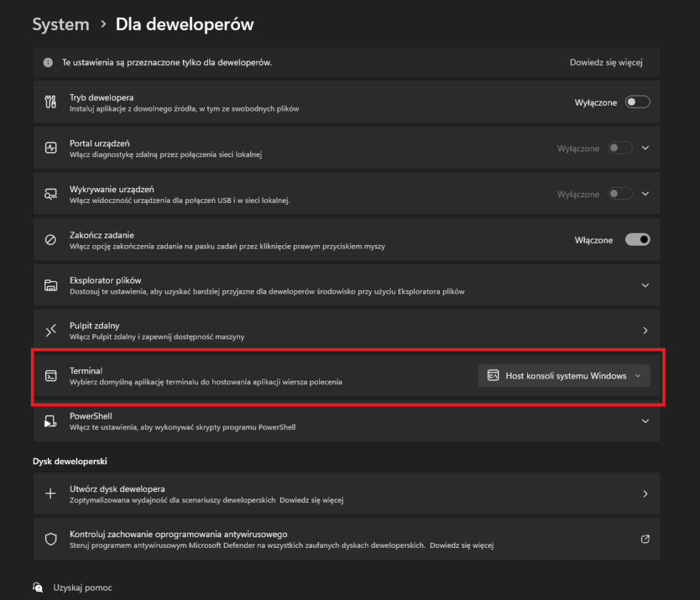Expand the Wykrywanie urządzeń section chevron

tap(645, 194)
